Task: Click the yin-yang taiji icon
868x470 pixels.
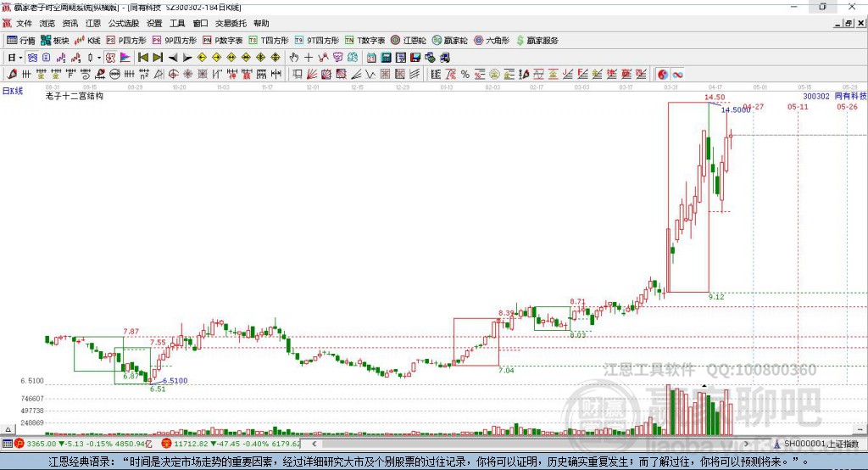Action: point(663,75)
